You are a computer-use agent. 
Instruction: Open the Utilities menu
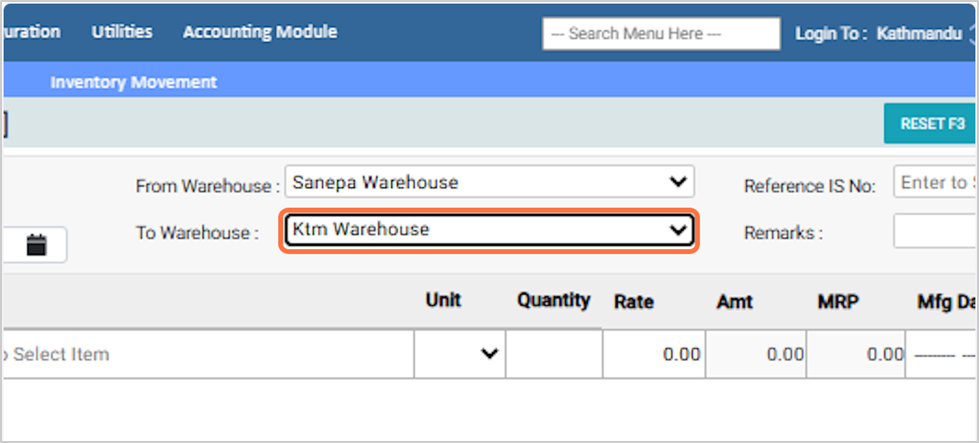[x=122, y=32]
